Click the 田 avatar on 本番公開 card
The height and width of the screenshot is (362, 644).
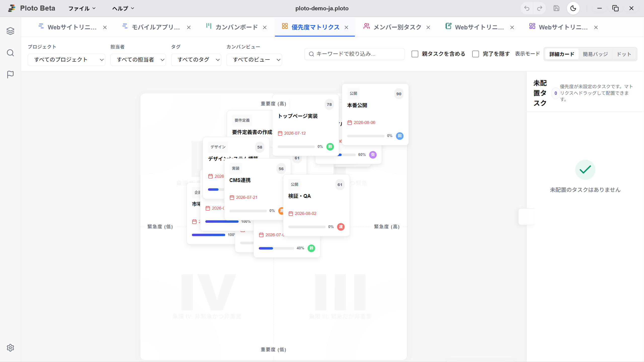tap(399, 136)
